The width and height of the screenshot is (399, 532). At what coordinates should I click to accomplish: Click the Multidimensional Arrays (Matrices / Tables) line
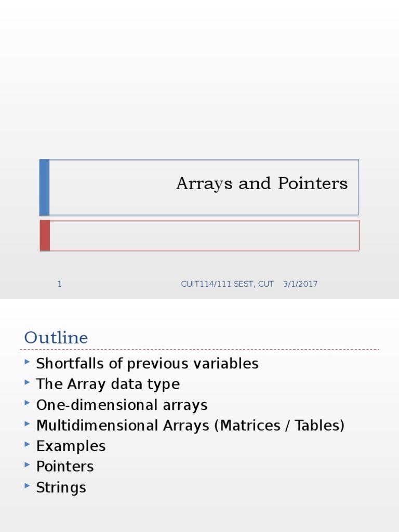coord(190,426)
